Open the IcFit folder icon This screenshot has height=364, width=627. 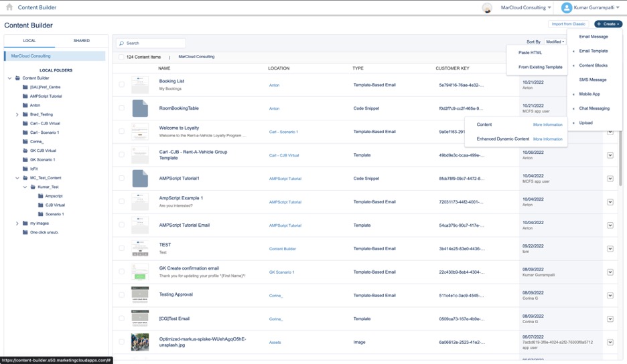pyautogui.click(x=25, y=169)
